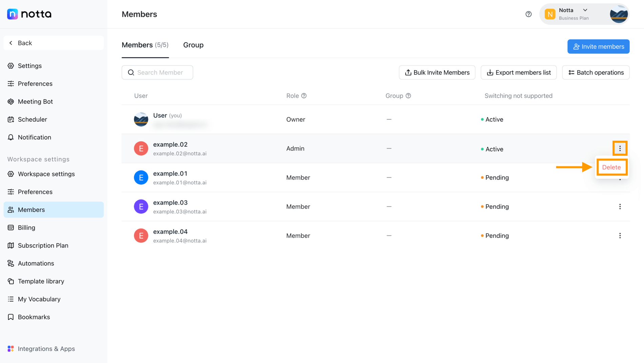Open more options for example.03
The height and width of the screenshot is (363, 644).
click(620, 207)
